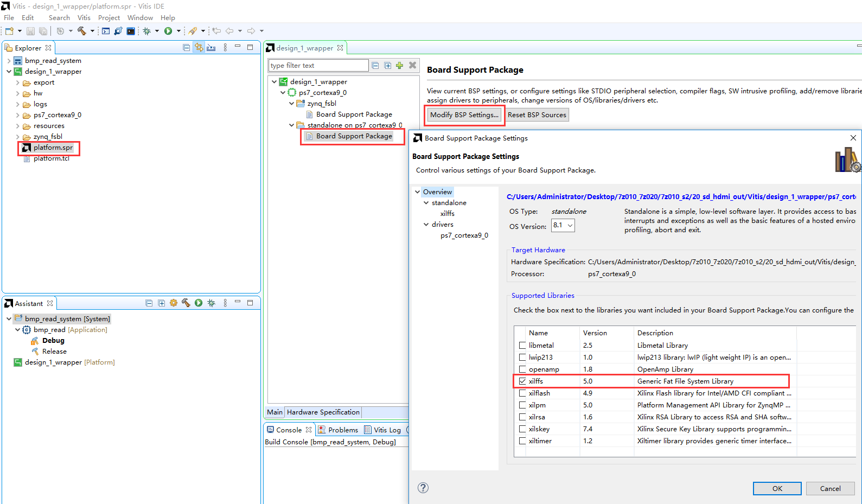
Task: Check the xilflash library checkbox
Action: (x=522, y=393)
